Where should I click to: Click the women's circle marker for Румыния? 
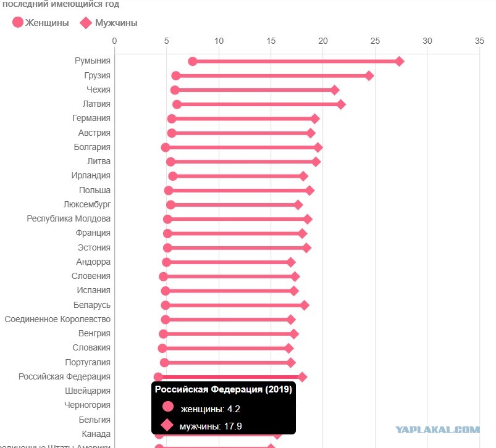(192, 61)
